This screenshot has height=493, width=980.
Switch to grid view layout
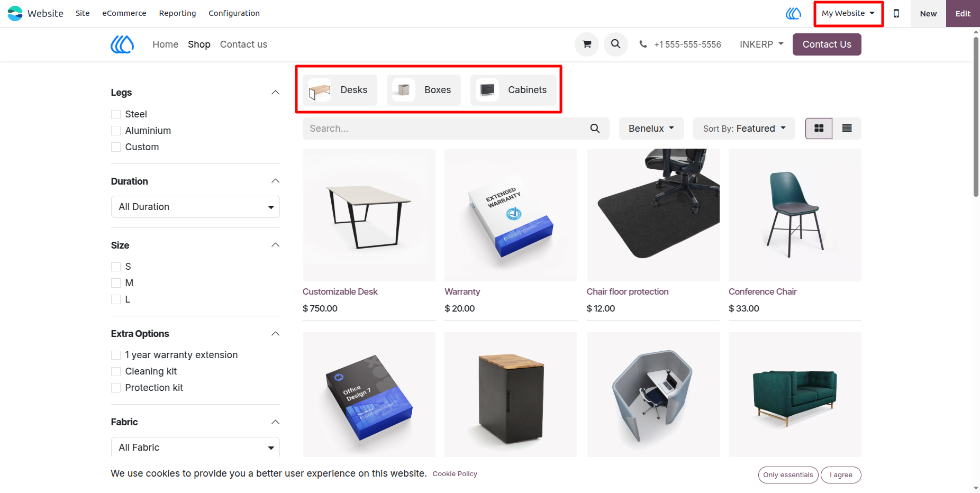[x=819, y=129]
